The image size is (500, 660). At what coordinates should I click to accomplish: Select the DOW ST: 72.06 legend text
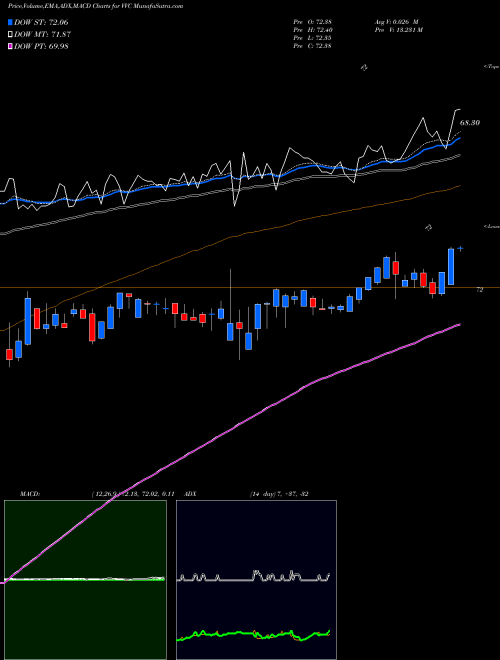(x=41, y=22)
